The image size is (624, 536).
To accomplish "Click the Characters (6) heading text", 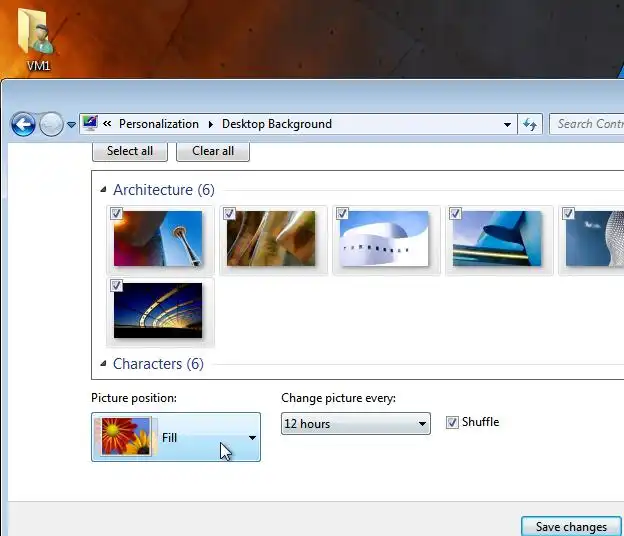I will coord(158,364).
